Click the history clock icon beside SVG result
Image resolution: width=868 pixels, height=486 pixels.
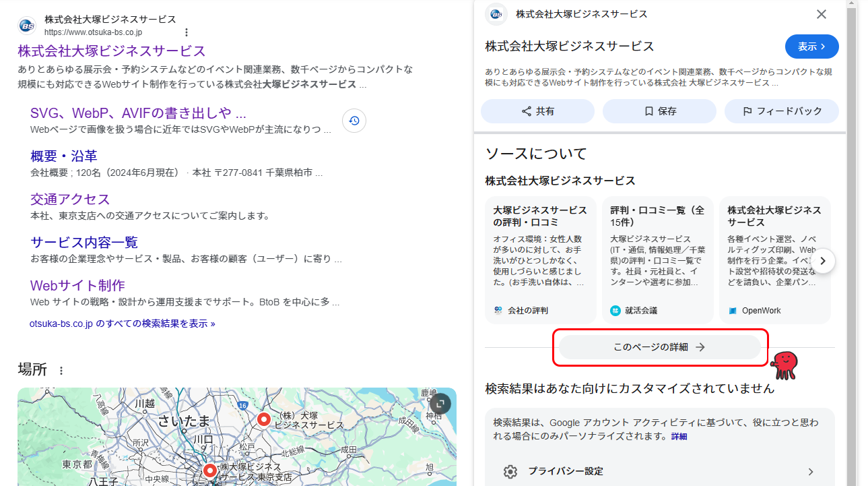pyautogui.click(x=354, y=121)
